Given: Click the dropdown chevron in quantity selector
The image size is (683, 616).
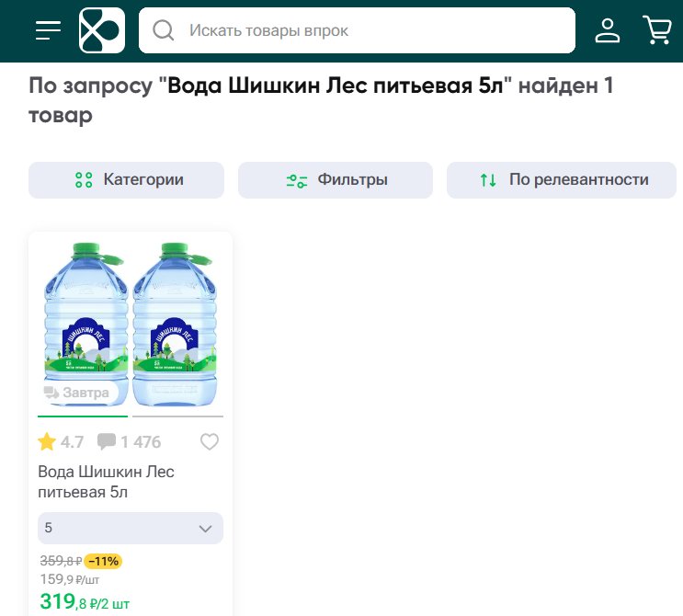Looking at the screenshot, I should [205, 529].
